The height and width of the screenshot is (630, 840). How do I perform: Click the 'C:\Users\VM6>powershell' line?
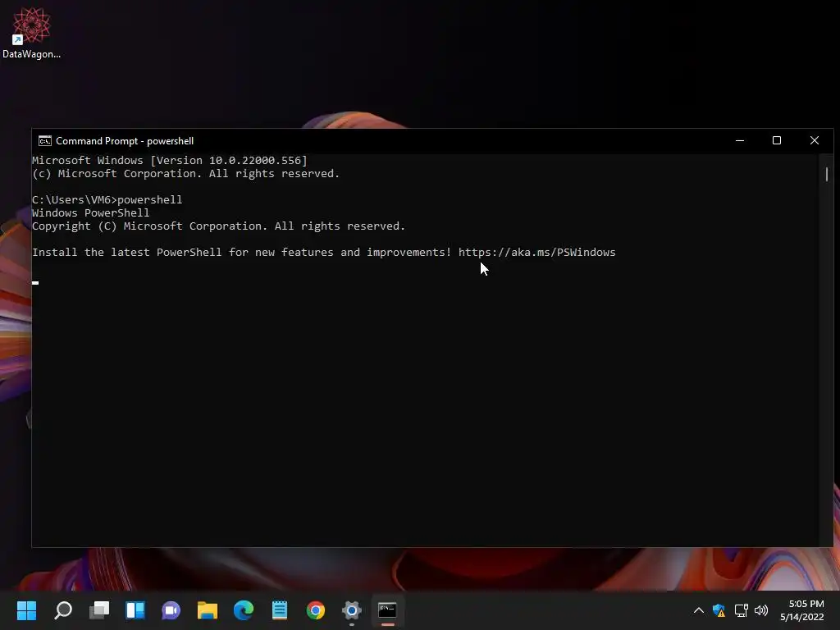point(107,200)
